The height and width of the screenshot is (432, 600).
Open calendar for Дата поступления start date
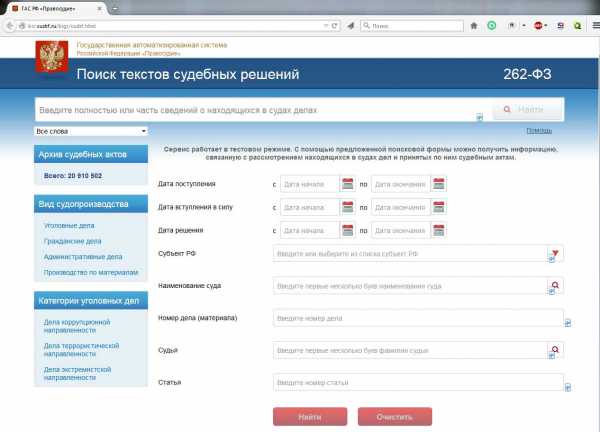click(x=347, y=184)
